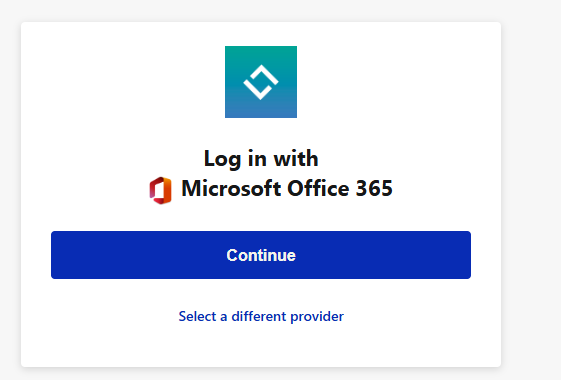Click the word "different" in the link

(259, 316)
